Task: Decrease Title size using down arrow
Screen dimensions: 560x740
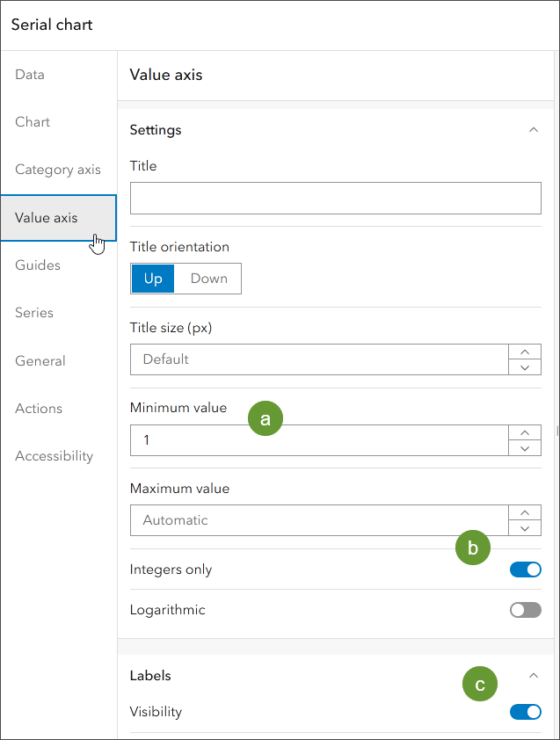Action: point(525,367)
